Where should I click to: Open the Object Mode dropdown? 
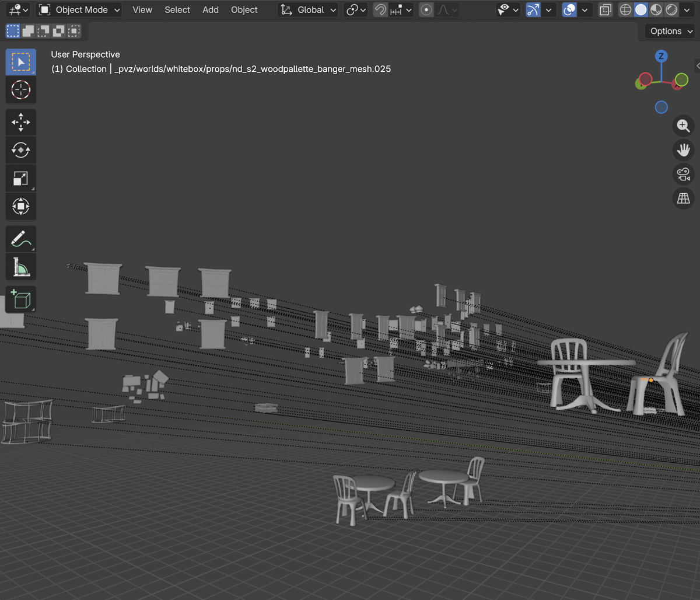point(79,10)
